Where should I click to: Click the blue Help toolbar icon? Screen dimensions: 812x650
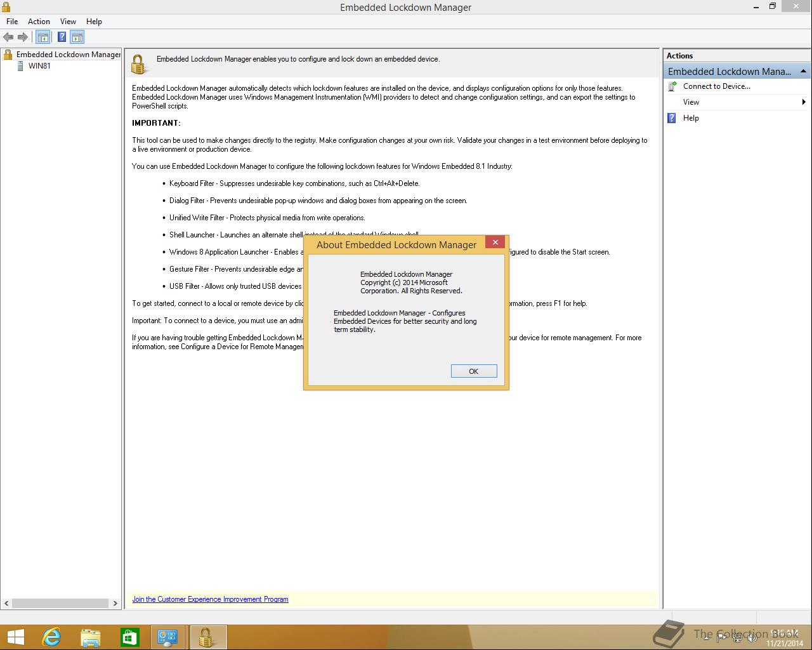(x=62, y=37)
